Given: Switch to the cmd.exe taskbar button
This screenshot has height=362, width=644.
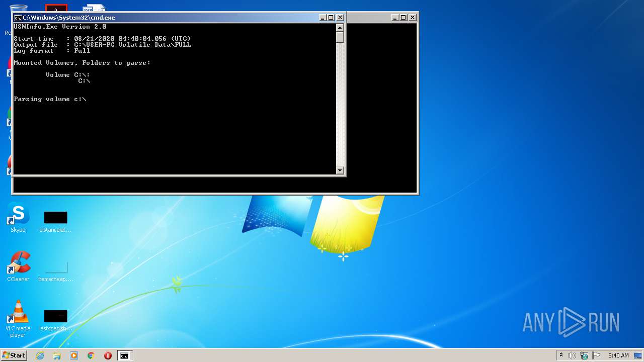Looking at the screenshot, I should 124,355.
